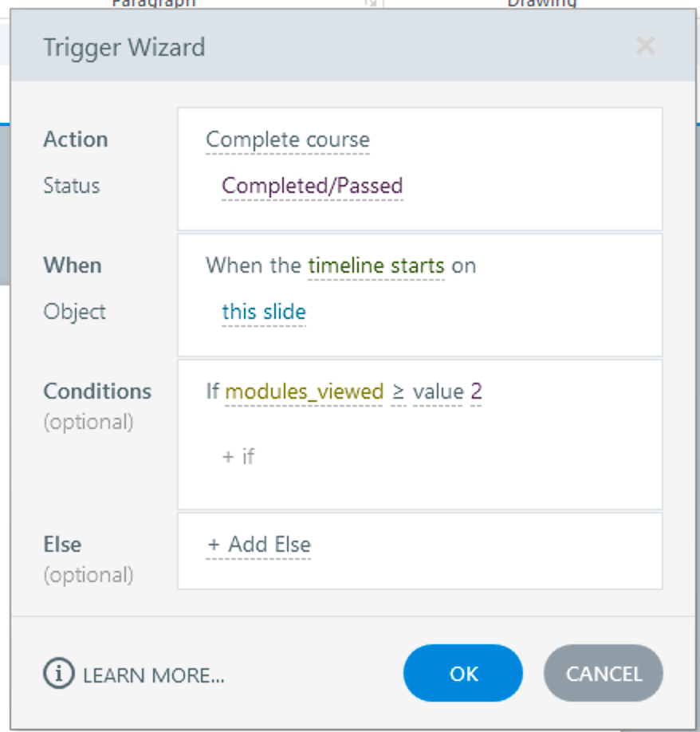This screenshot has width=700, height=732.
Task: Click the Drawing ribbon group label
Action: [x=541, y=3]
